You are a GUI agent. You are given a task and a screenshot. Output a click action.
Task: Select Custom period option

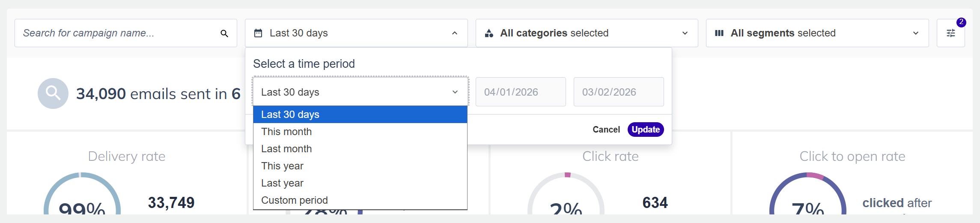tap(295, 200)
